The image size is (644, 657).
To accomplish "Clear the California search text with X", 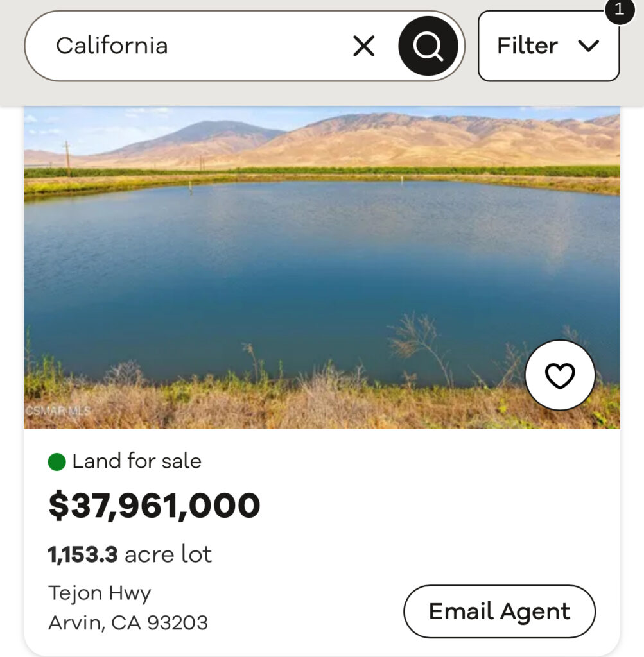I will (x=364, y=46).
